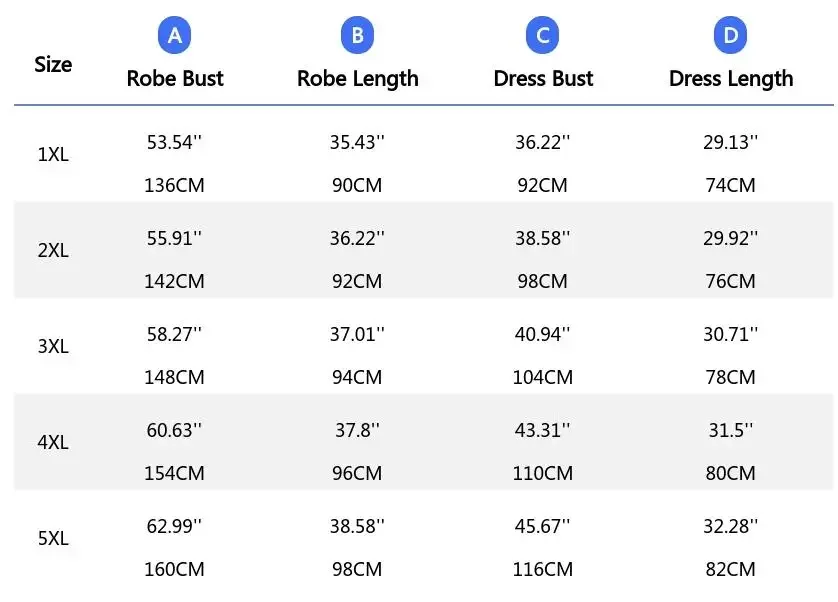The width and height of the screenshot is (838, 602).
Task: Select the 4XL size row label
Action: pyautogui.click(x=53, y=442)
